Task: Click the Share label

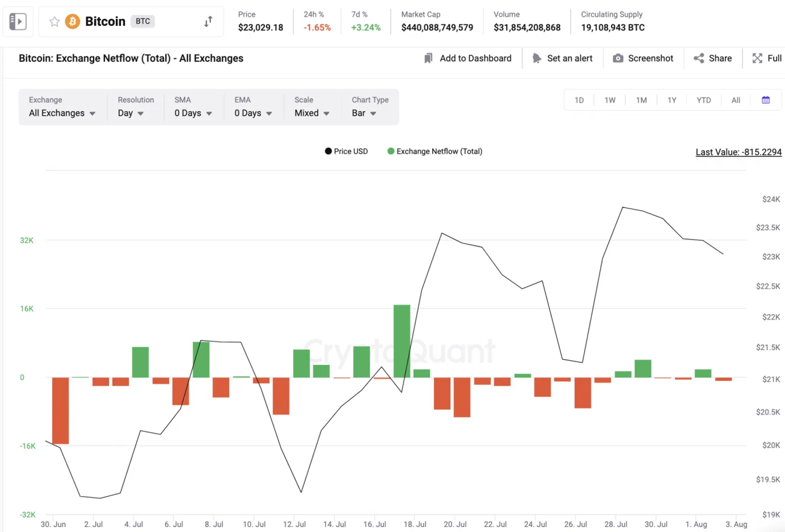Action: point(720,58)
